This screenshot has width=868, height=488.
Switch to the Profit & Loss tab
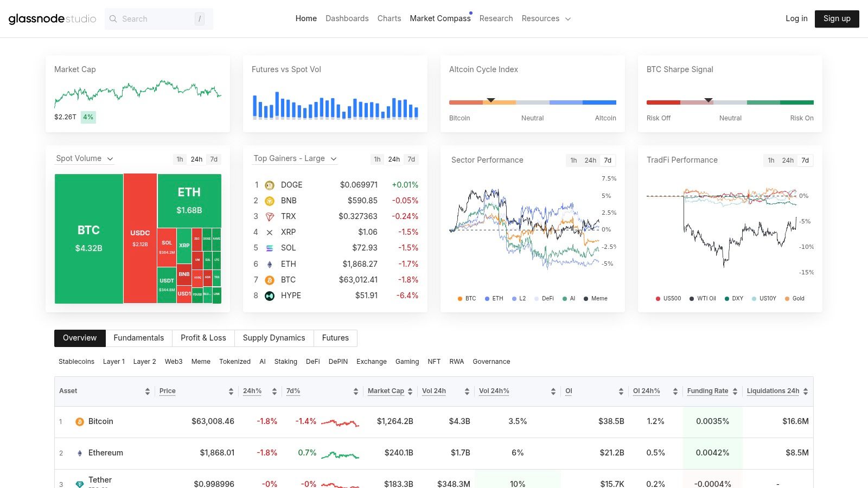click(203, 338)
